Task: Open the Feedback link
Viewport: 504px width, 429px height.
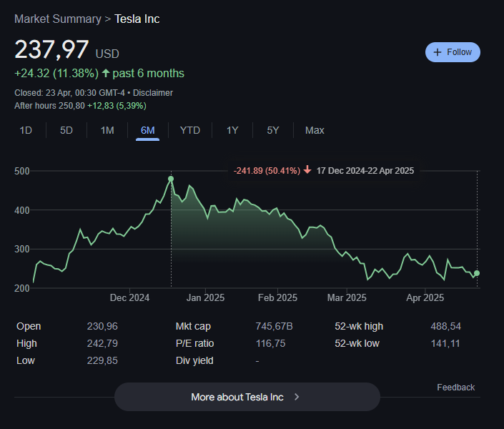Action: [455, 388]
